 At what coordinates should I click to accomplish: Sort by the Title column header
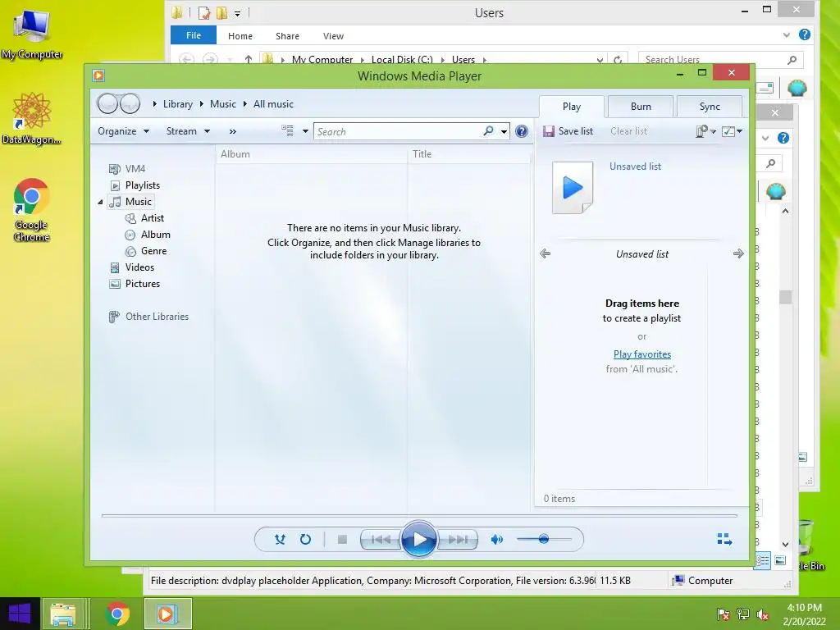[x=468, y=154]
